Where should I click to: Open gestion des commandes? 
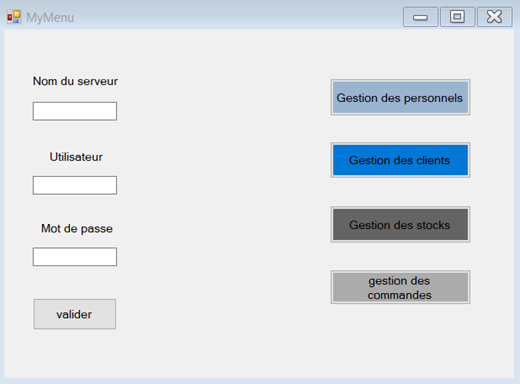[400, 287]
